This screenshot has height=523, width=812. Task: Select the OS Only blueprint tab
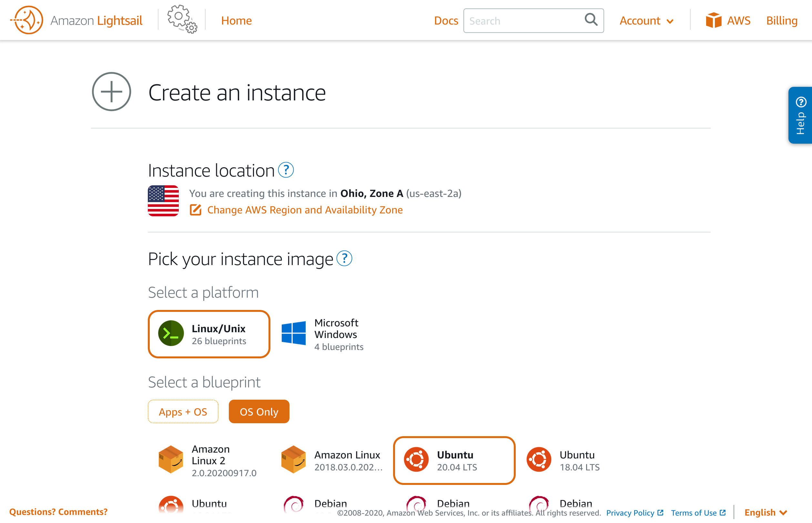pyautogui.click(x=259, y=411)
